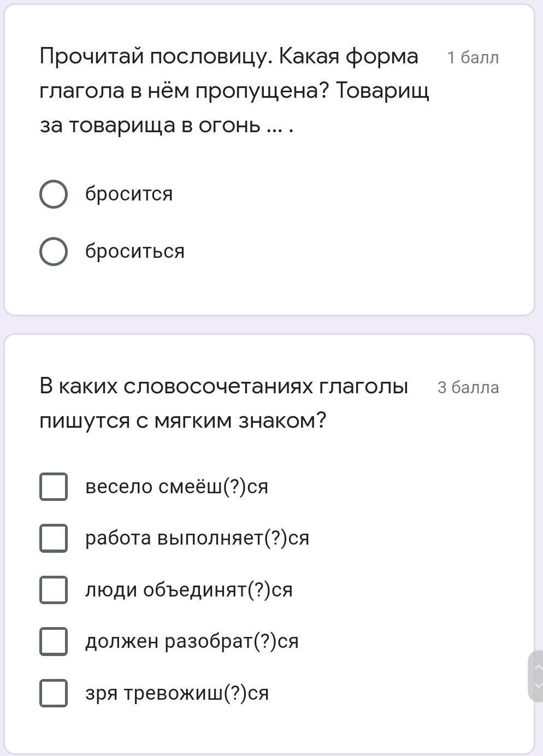Screen dimensions: 543x756
Task: Click the "3 балла" points label
Action: pos(468,387)
